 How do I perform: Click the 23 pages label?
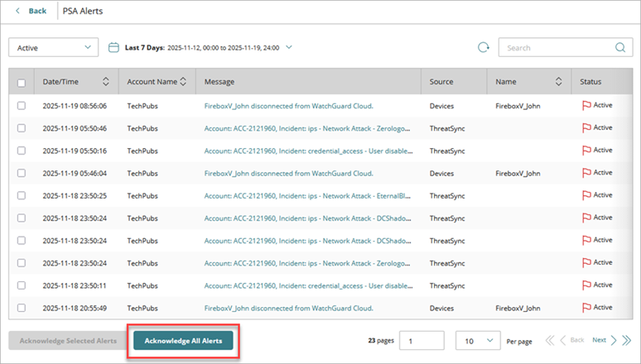pos(381,340)
